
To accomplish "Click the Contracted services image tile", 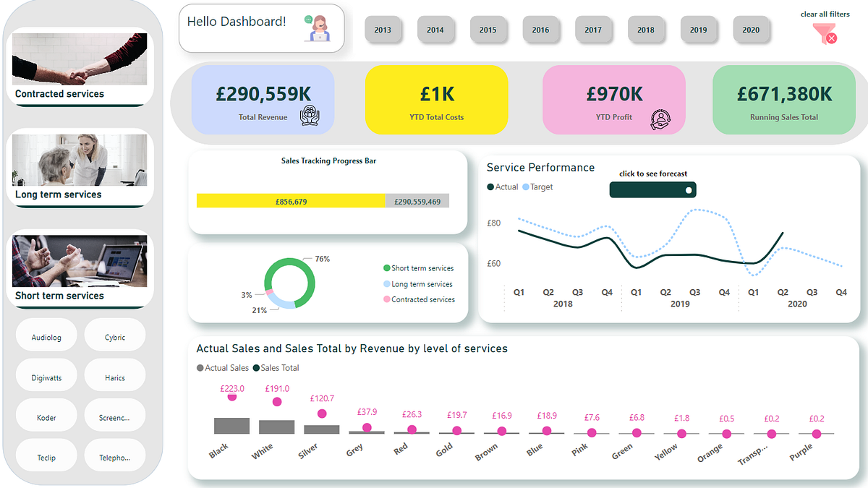I will coord(80,58).
